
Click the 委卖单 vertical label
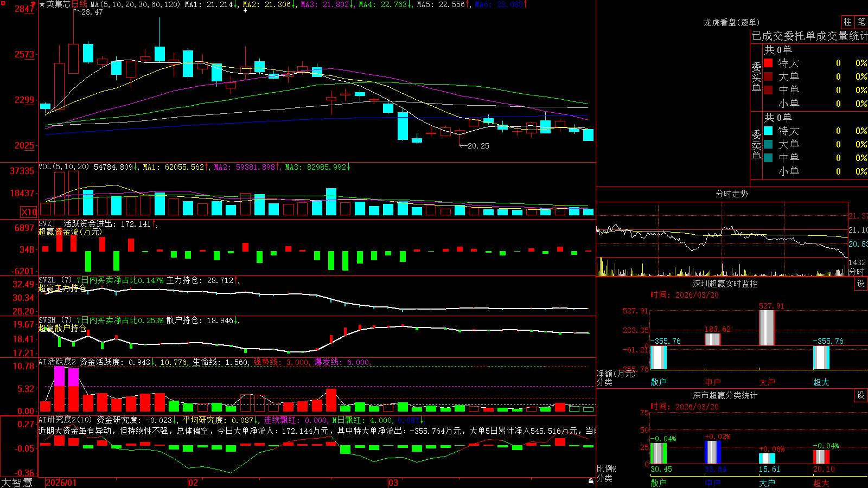click(x=756, y=145)
